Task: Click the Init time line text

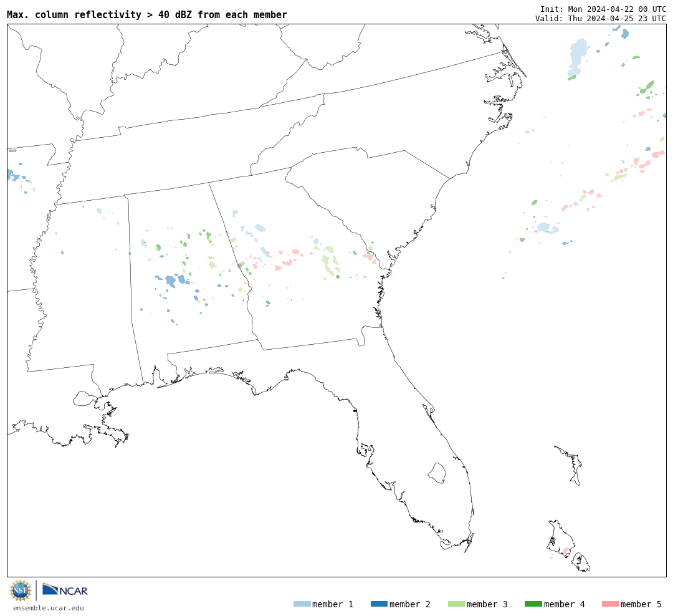Action: click(x=603, y=9)
